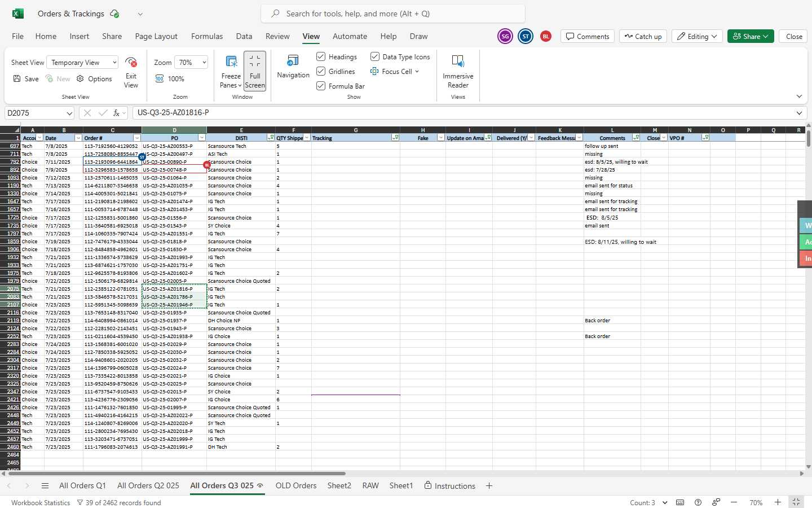This screenshot has height=508, width=812.
Task: Expand the Focus Cell options arrow
Action: (x=417, y=72)
